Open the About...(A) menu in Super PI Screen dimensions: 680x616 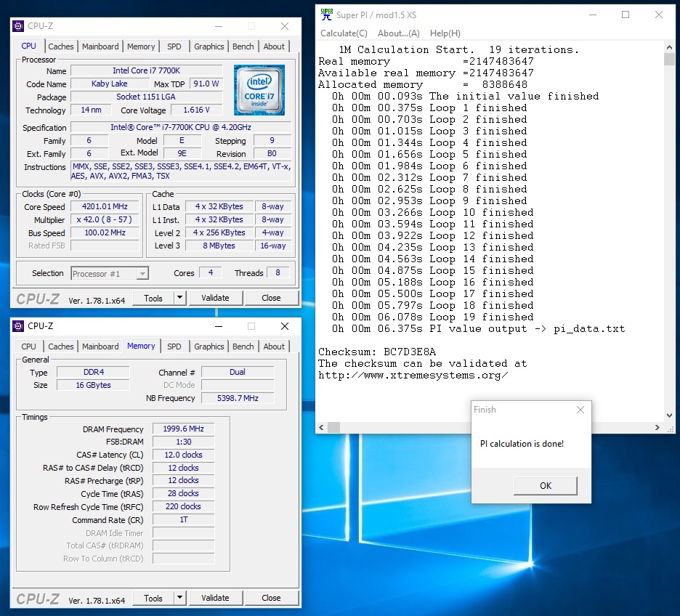coord(399,33)
